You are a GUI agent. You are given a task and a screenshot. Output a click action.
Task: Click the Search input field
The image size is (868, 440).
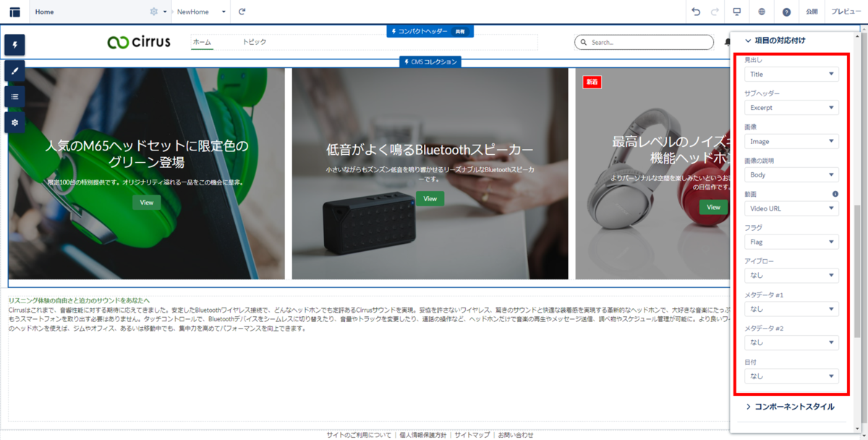pos(644,43)
